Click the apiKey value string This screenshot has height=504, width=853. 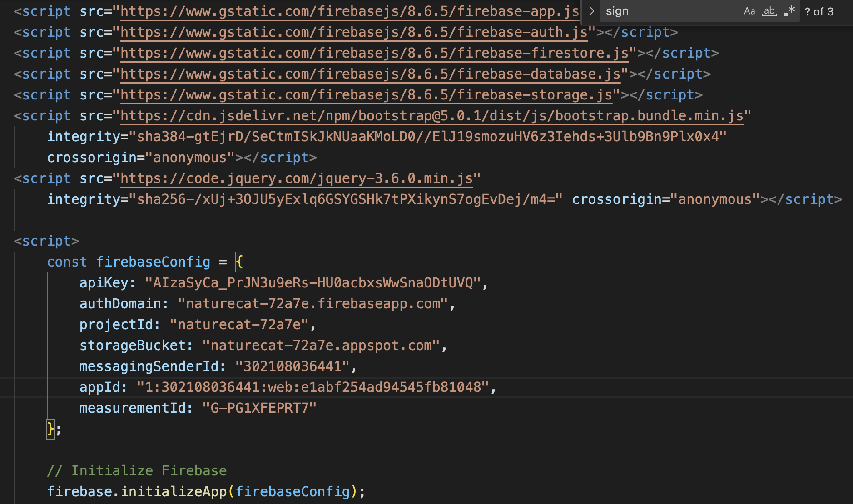click(x=313, y=283)
